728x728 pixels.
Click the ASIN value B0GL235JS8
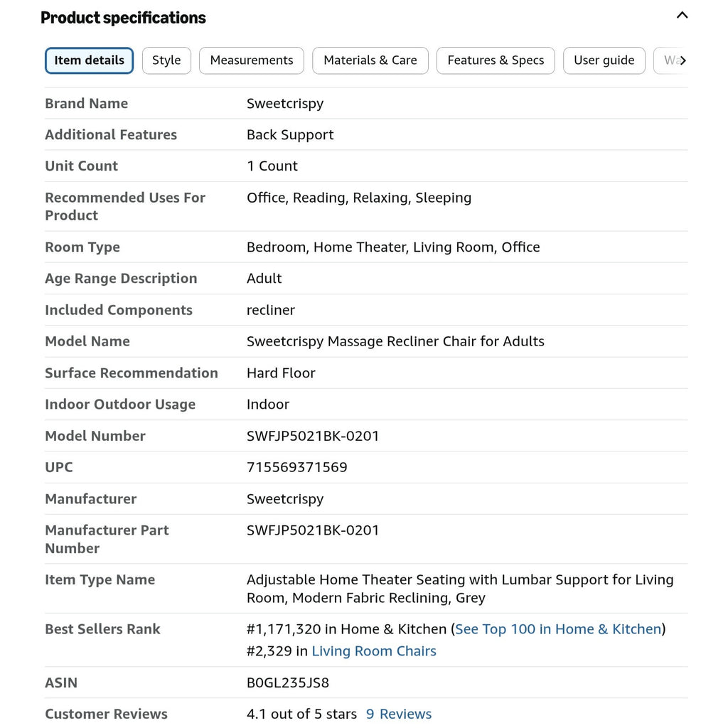click(288, 682)
